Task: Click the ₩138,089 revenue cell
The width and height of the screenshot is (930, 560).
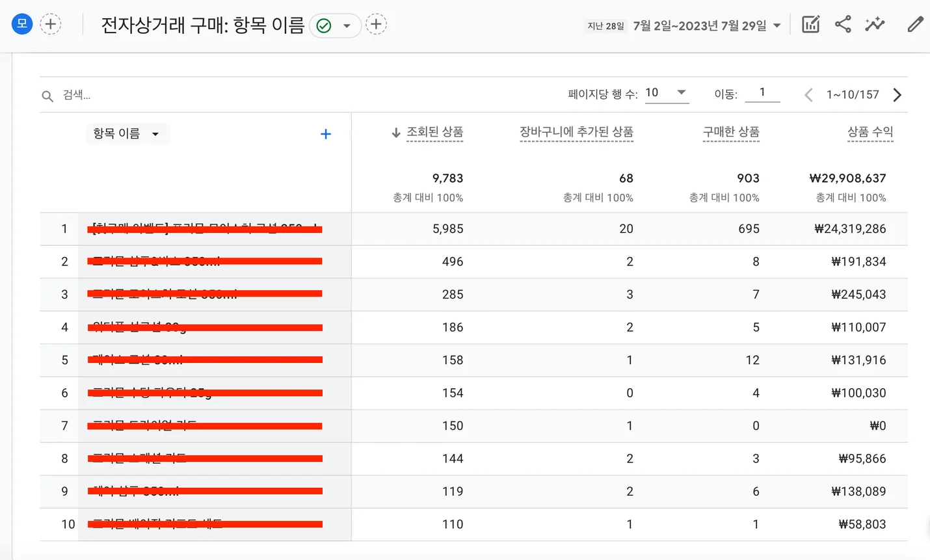Action: [x=858, y=492]
